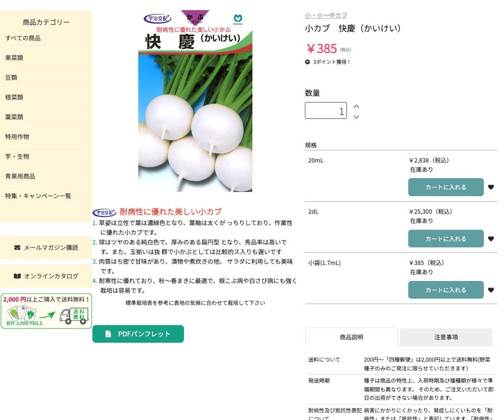Toggle the wishlist heart for the 小袋(1.7mL) size
Image resolution: width=504 pixels, height=420 pixels.
coord(491,290)
